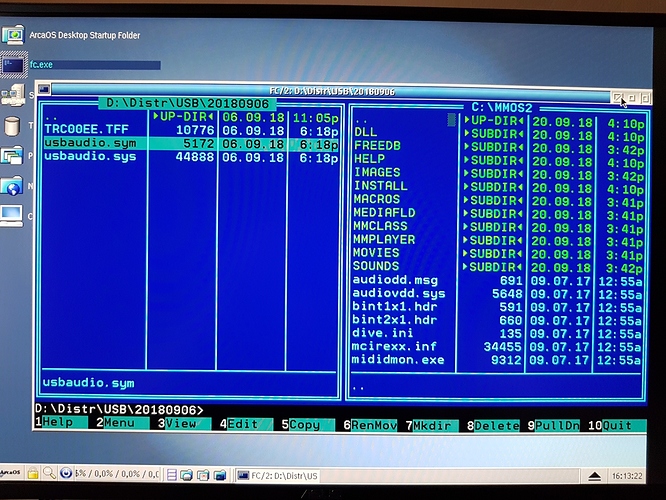Image resolution: width=666 pixels, height=500 pixels.
Task: Open the globe network folder icon
Action: [x=12, y=186]
